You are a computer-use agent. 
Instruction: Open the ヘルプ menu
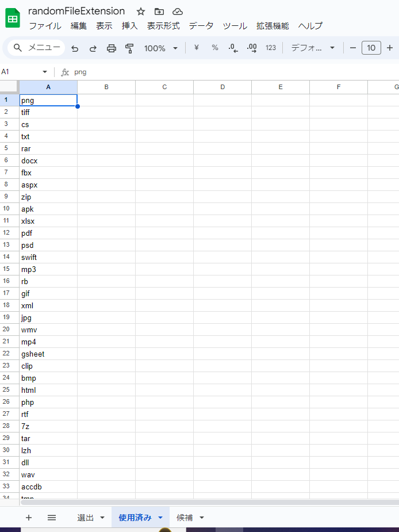310,26
